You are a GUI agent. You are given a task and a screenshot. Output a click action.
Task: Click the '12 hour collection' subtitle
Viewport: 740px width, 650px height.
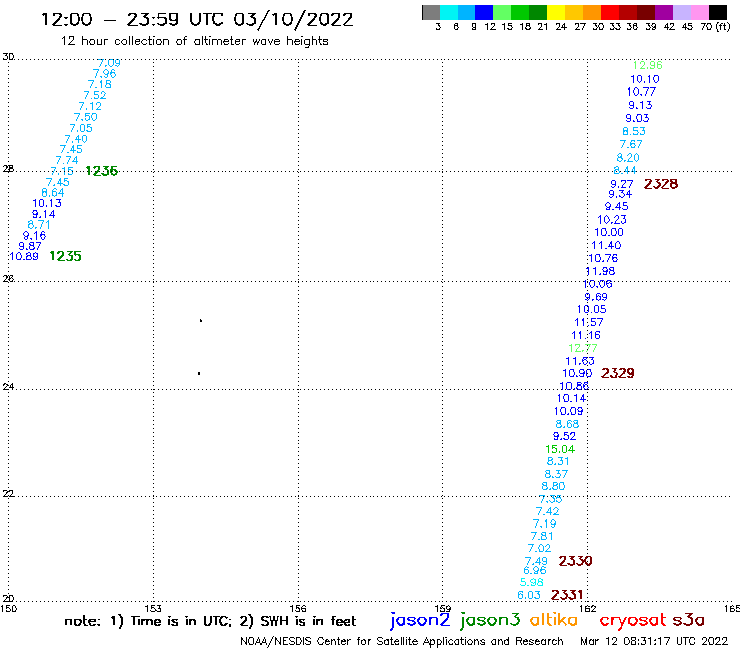point(194,42)
